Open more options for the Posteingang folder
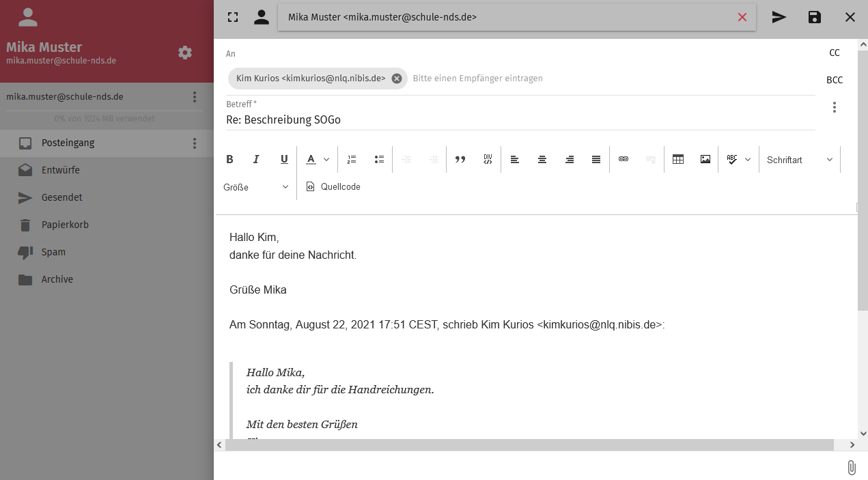The width and height of the screenshot is (868, 480). click(x=195, y=143)
